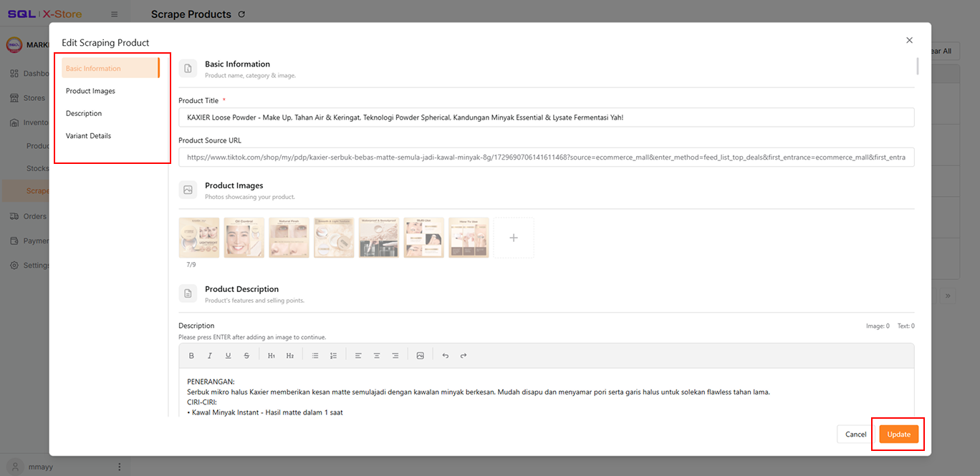
Task: Click the Update button
Action: click(898, 434)
